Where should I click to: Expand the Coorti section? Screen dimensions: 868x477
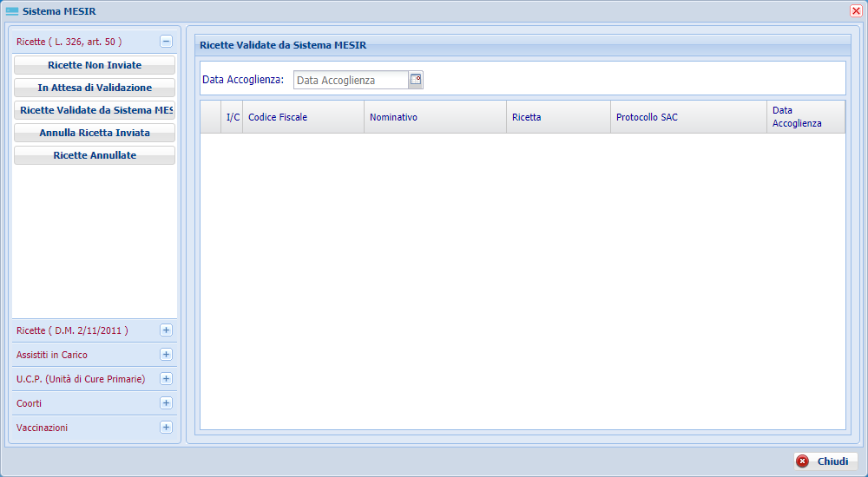pyautogui.click(x=166, y=403)
